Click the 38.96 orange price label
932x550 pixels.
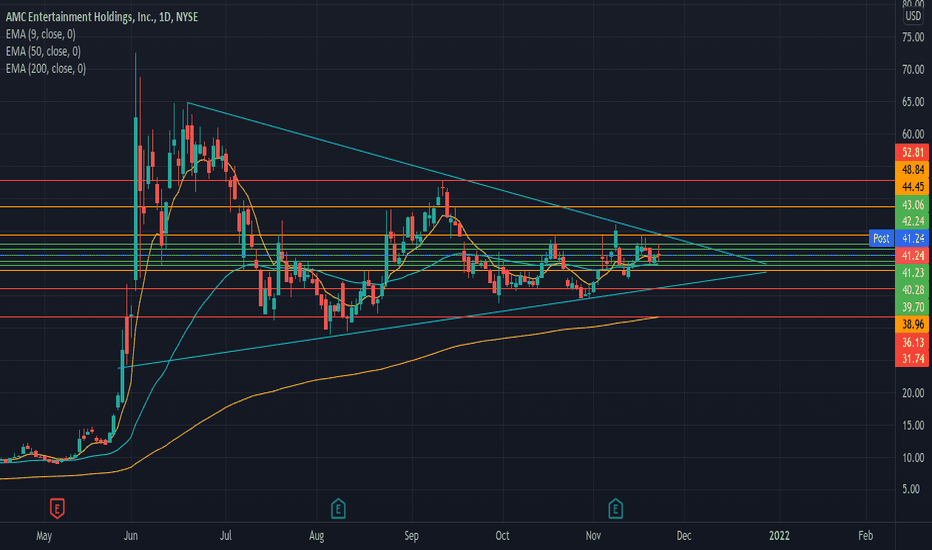912,324
